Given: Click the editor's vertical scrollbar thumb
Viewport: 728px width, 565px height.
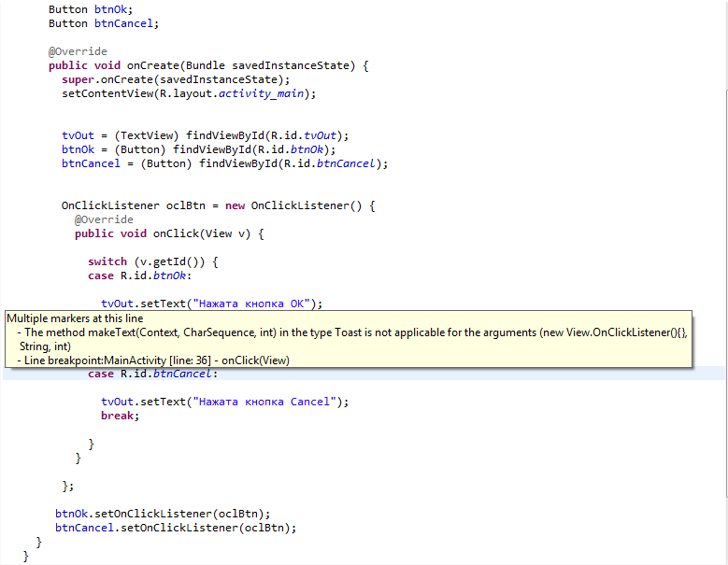Looking at the screenshot, I should (x=726, y=292).
